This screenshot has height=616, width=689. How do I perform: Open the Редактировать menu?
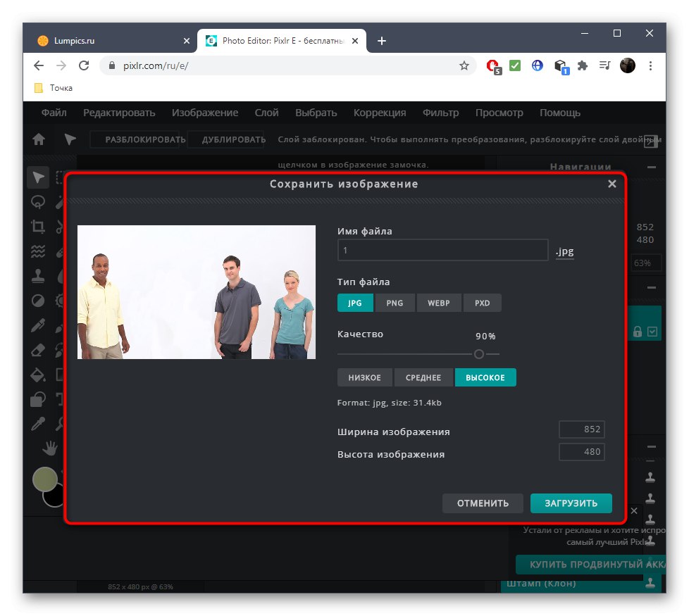pos(119,113)
